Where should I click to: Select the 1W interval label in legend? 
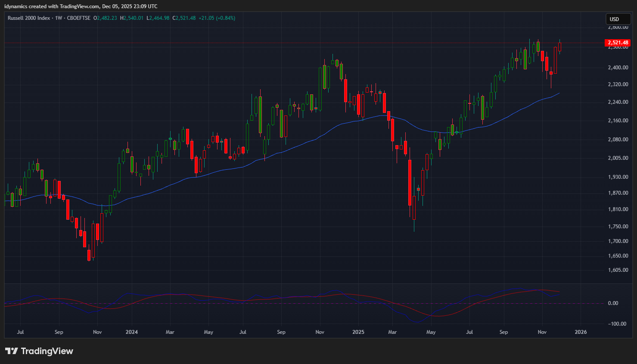click(x=59, y=18)
